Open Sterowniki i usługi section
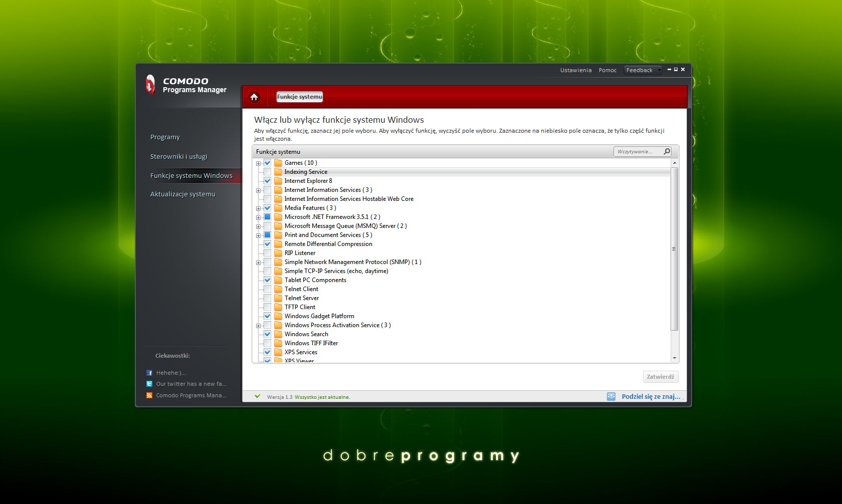This screenshot has height=504, width=842. click(x=179, y=156)
